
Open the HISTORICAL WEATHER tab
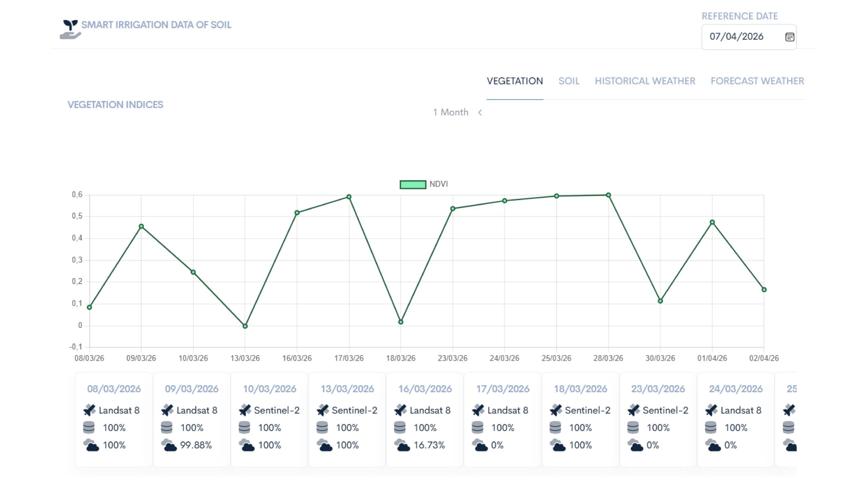(x=645, y=81)
